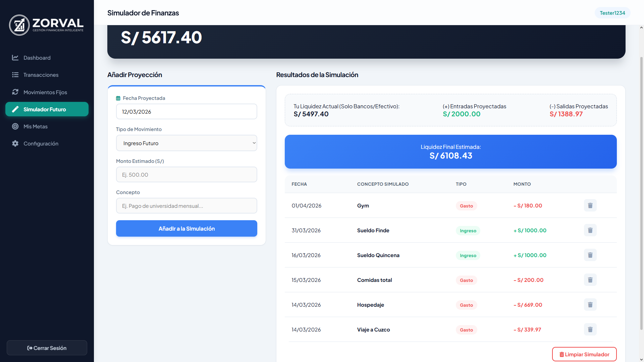Screen dimensions: 644x362
Task: Log out with Cerrar Sesión
Action: [47, 348]
